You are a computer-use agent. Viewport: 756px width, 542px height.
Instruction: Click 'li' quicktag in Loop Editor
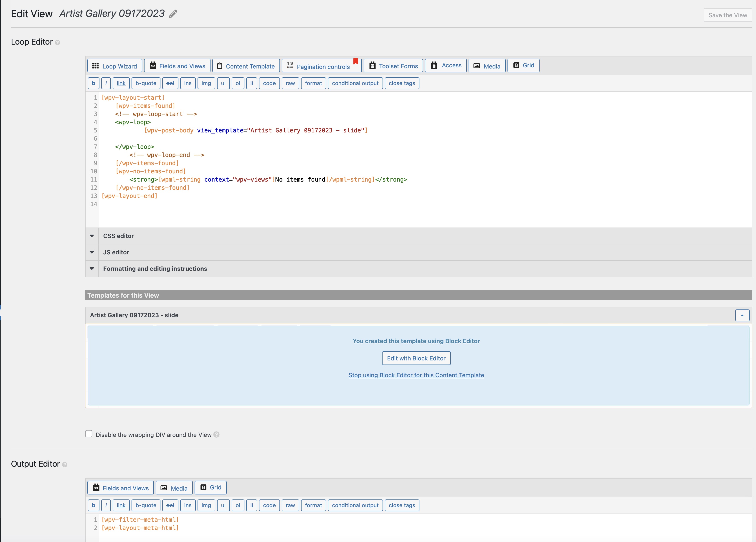(x=252, y=83)
